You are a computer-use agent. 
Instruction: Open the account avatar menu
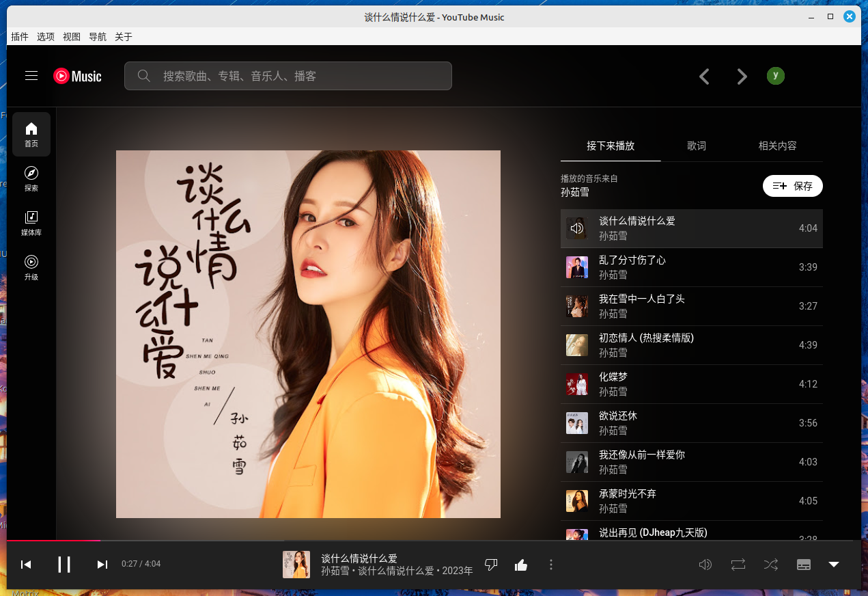click(x=775, y=76)
